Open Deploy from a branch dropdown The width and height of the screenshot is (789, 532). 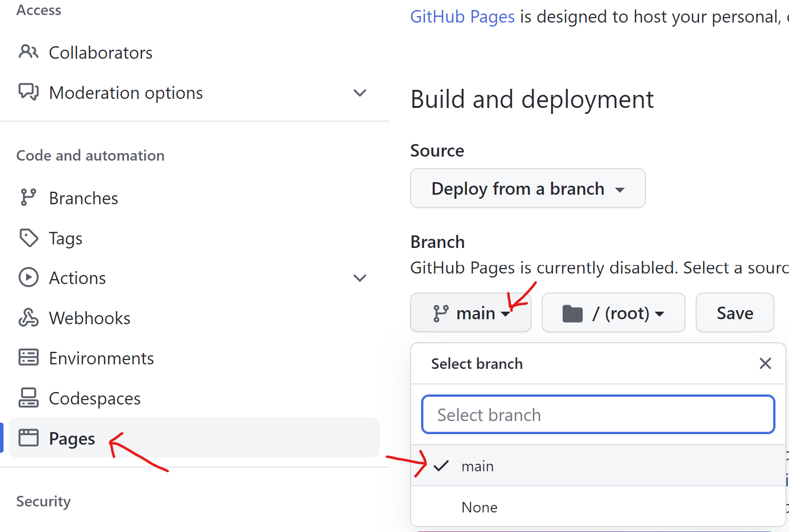click(528, 188)
